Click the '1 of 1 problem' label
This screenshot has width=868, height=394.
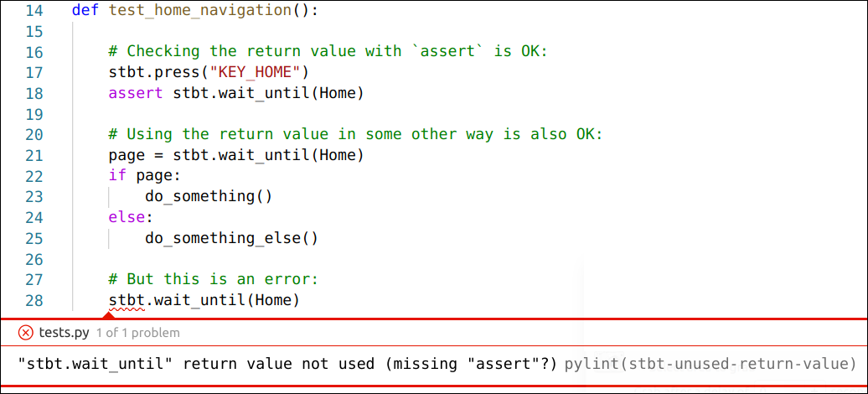point(137,333)
